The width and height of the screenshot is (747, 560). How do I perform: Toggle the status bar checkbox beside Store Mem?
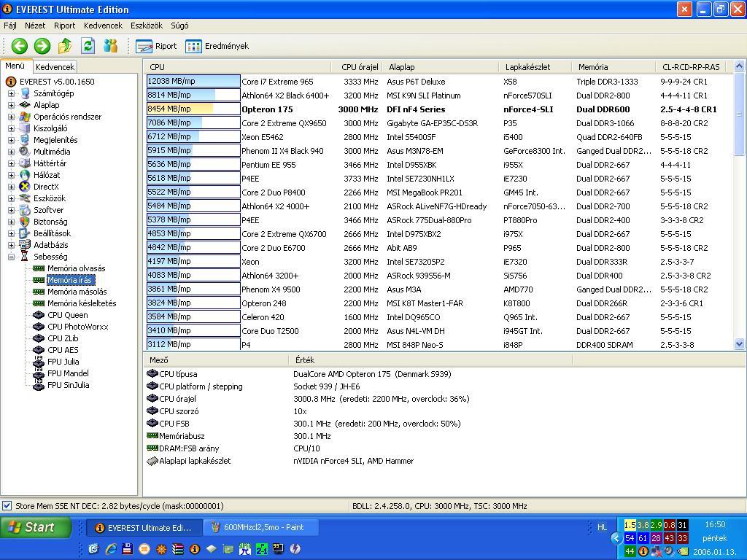pyautogui.click(x=7, y=506)
